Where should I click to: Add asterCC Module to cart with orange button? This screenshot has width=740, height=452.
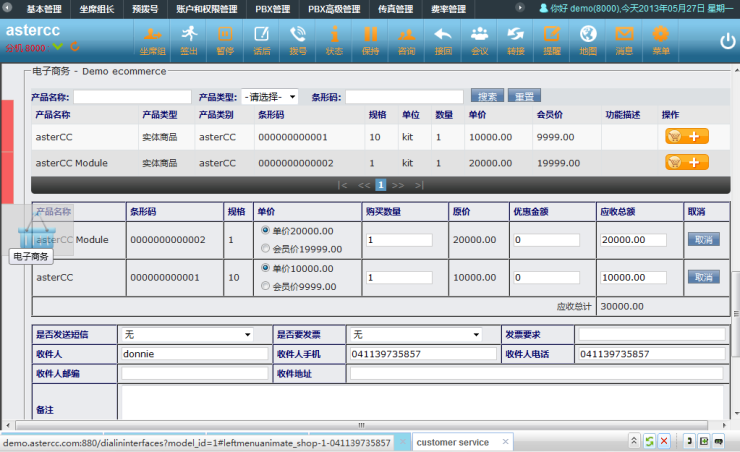(x=687, y=162)
